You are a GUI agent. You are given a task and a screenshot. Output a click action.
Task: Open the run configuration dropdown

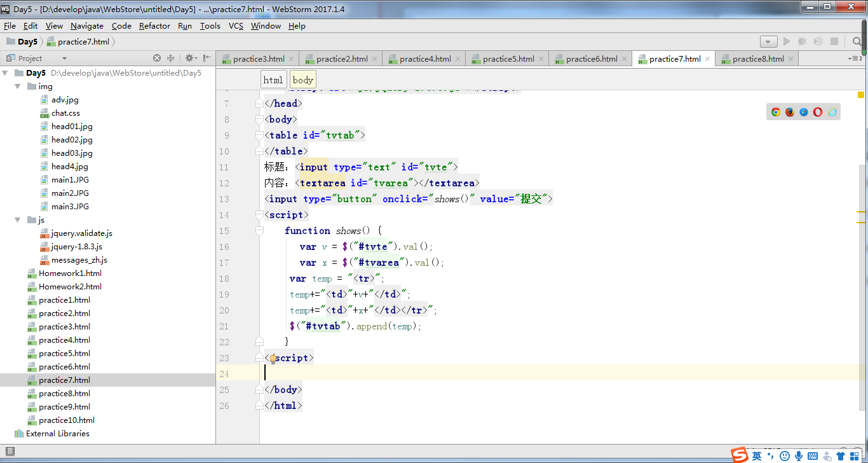point(769,41)
